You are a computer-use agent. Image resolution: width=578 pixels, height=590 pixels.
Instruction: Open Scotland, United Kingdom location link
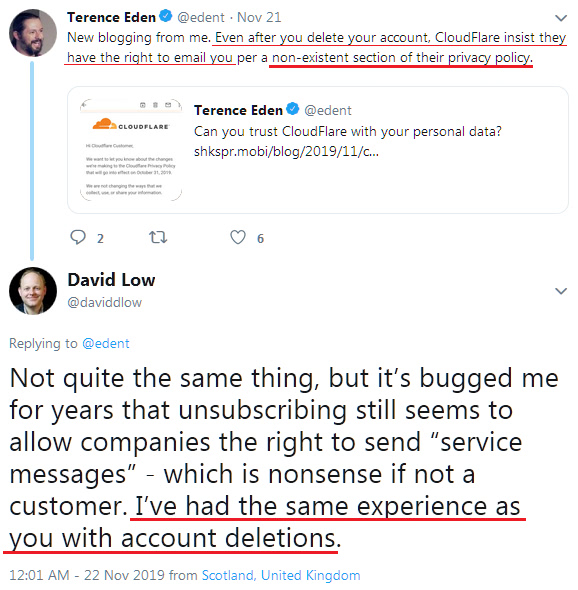[x=281, y=575]
